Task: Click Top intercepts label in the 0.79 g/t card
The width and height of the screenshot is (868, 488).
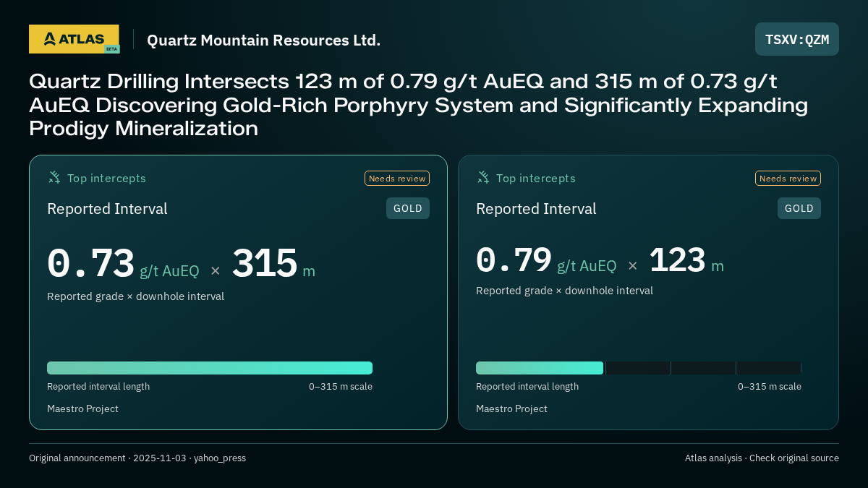Action: click(535, 178)
